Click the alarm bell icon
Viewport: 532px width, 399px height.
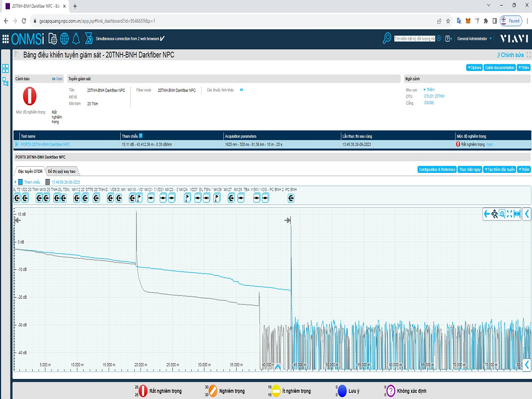76,39
